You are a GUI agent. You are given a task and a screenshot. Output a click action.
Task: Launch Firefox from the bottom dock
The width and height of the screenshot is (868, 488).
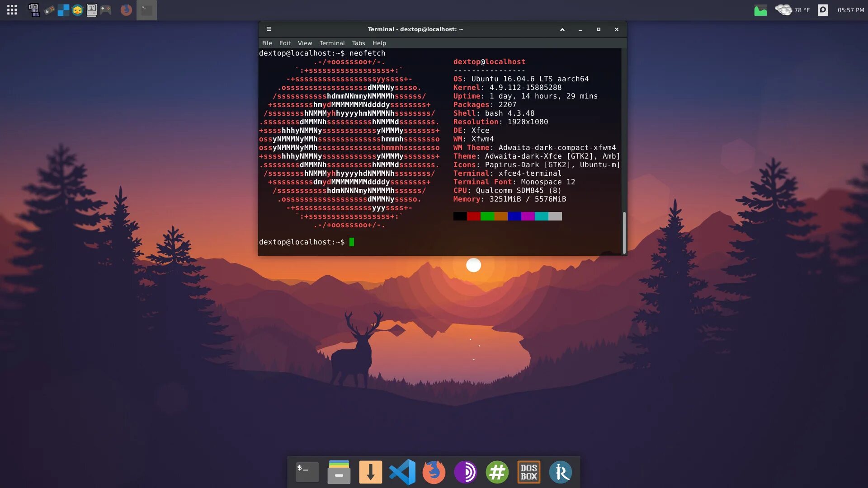[434, 472]
